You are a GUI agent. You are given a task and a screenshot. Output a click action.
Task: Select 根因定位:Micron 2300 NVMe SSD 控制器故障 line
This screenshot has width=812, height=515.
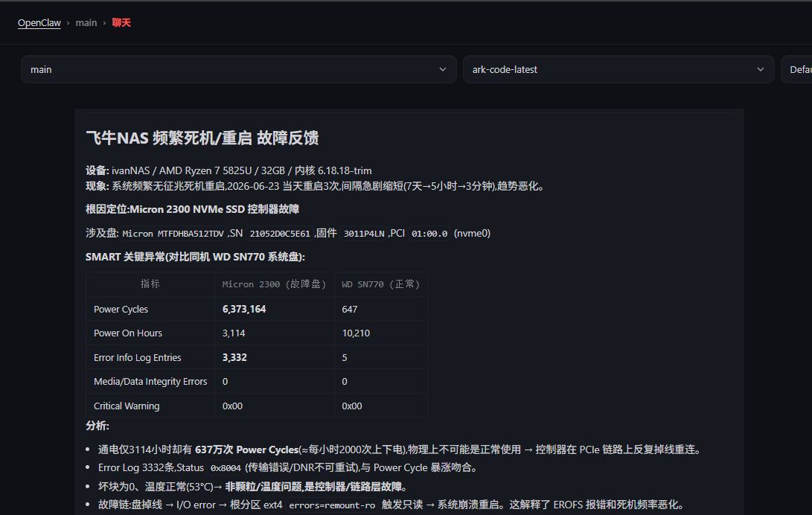192,209
